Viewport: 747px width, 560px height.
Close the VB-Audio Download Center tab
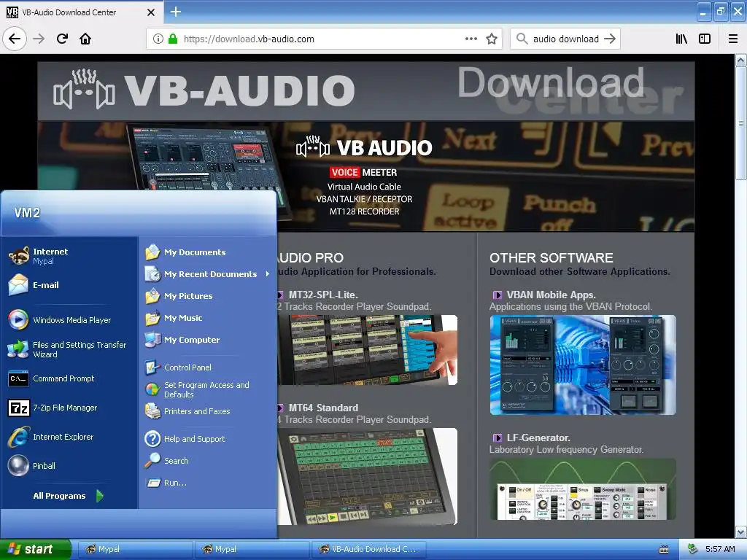[150, 12]
